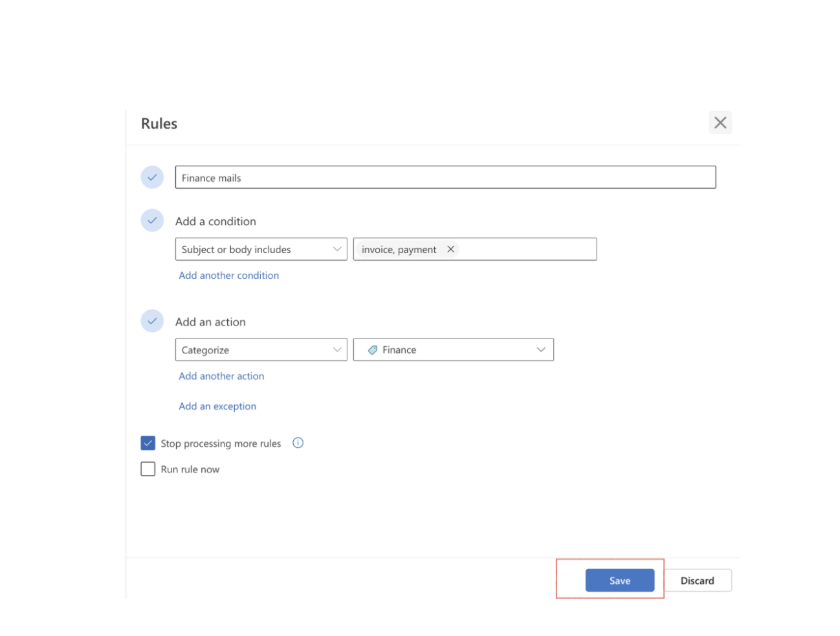The image size is (840, 636).
Task: Remove the "invoice, payment" keyword chip
Action: (451, 249)
